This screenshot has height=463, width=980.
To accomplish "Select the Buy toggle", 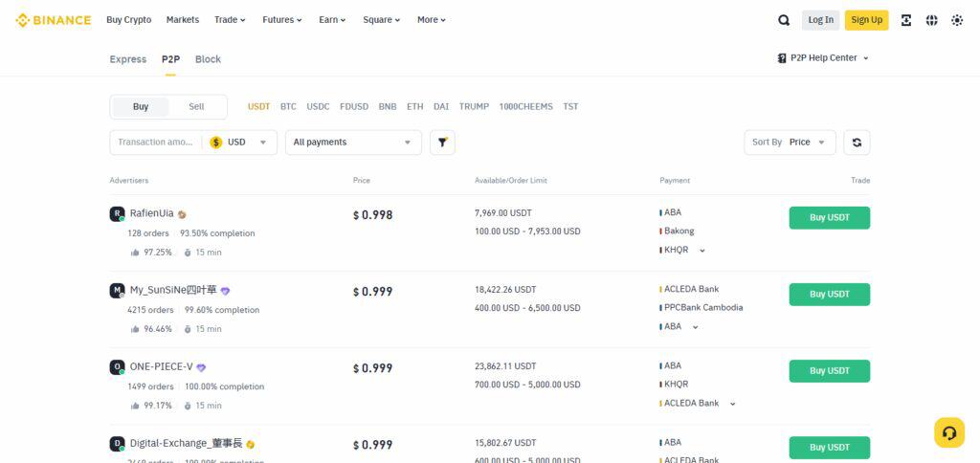I will click(x=141, y=107).
